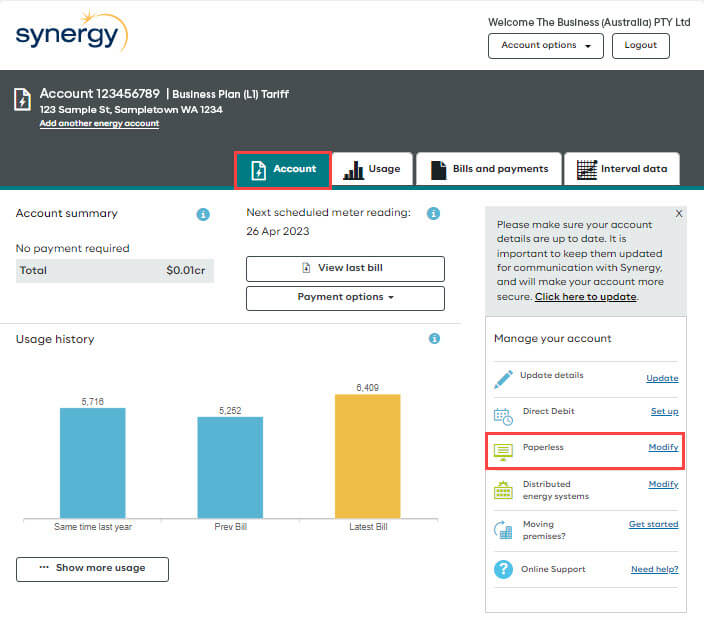704x620 pixels.
Task: Click the green Paperless screen icon
Action: [503, 452]
